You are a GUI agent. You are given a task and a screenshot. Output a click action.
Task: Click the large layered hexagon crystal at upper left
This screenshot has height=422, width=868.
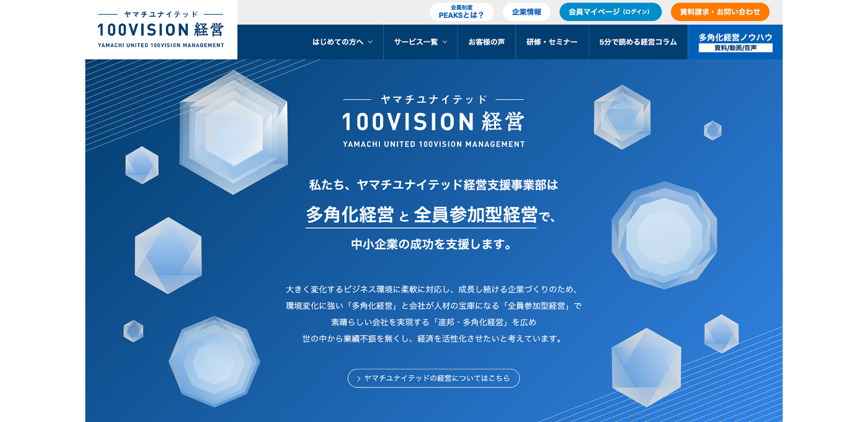(x=234, y=132)
